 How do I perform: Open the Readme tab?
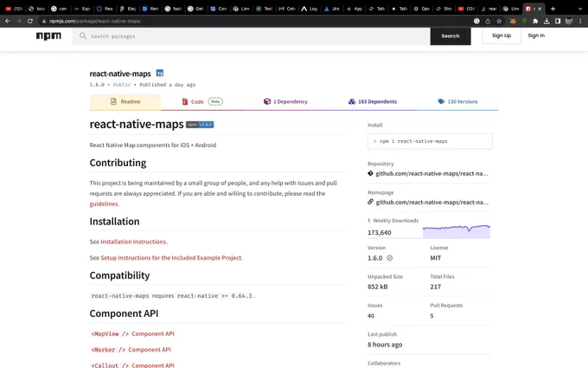(125, 102)
